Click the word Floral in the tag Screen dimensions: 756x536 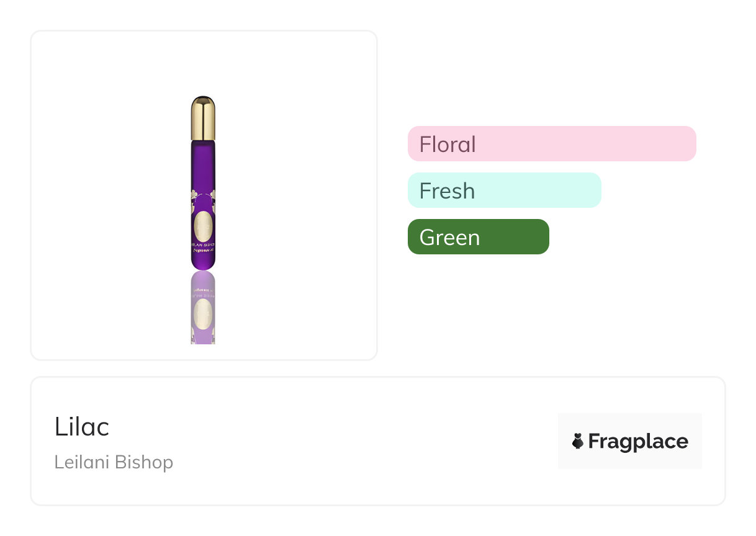pos(448,144)
